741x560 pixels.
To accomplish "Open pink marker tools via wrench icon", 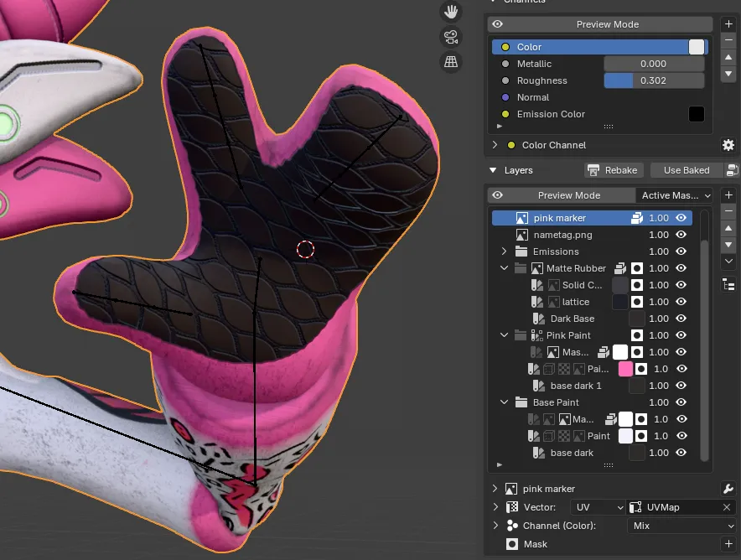I will [x=728, y=488].
